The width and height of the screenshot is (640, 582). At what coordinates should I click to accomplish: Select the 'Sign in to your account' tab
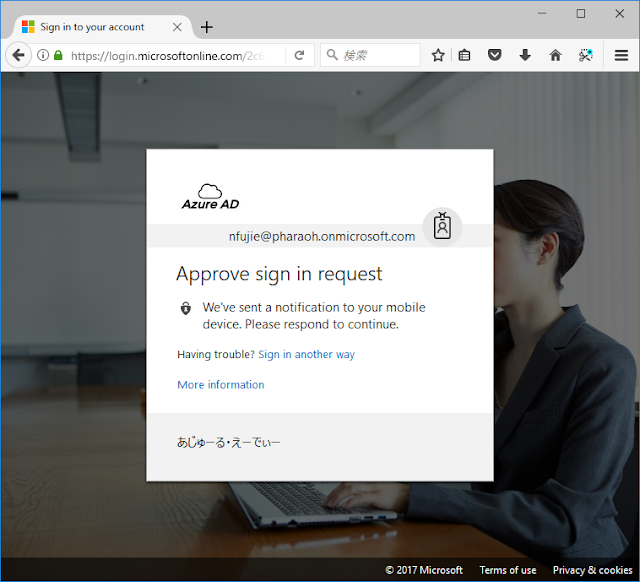tap(102, 27)
